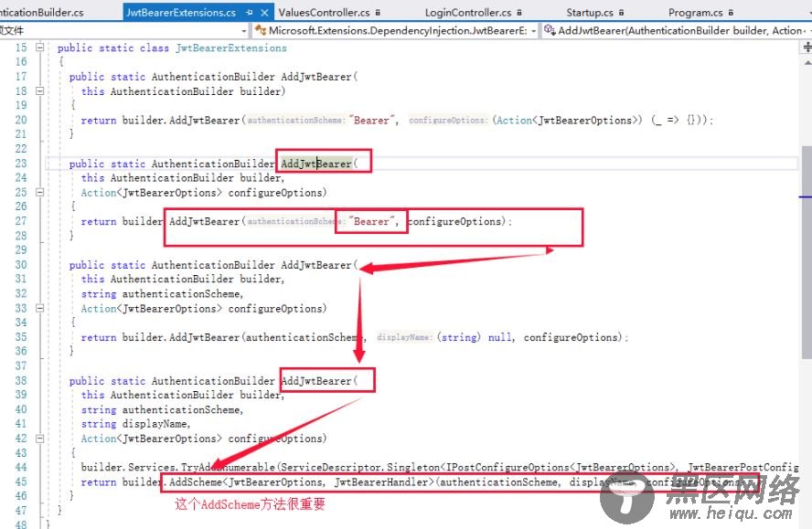The height and width of the screenshot is (529, 812).
Task: Click AddJwtBearer method name on line 17
Action: pyautogui.click(x=316, y=77)
